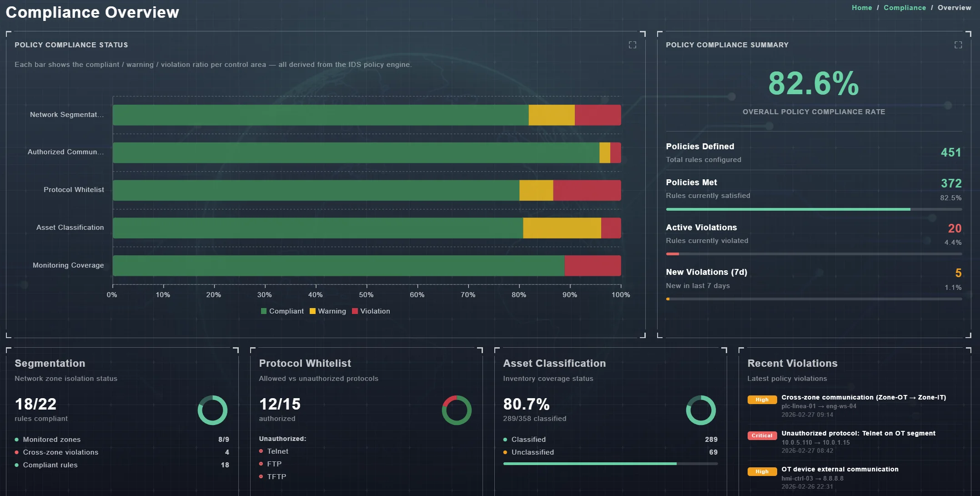Click the Compliance Overview page title
The height and width of the screenshot is (496, 980).
(x=92, y=12)
